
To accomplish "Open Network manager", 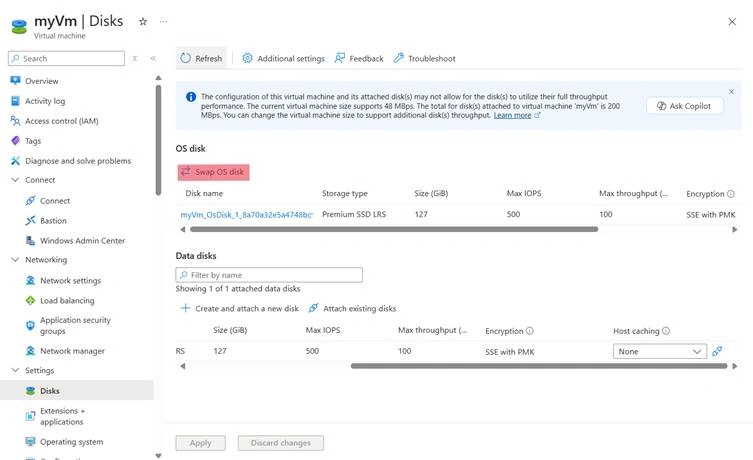I will (72, 351).
